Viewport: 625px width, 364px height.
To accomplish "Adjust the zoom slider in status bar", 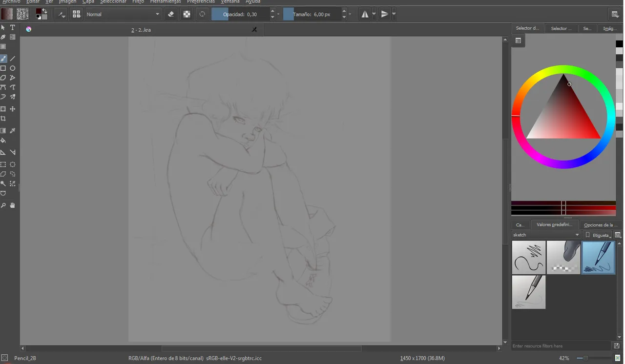I will (x=595, y=358).
